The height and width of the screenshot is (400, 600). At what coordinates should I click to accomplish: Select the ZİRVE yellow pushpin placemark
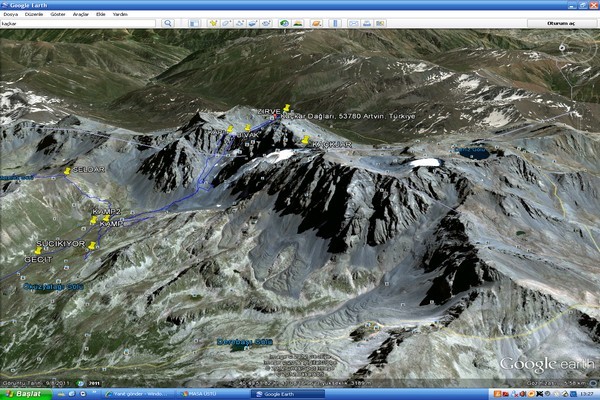[x=288, y=107]
